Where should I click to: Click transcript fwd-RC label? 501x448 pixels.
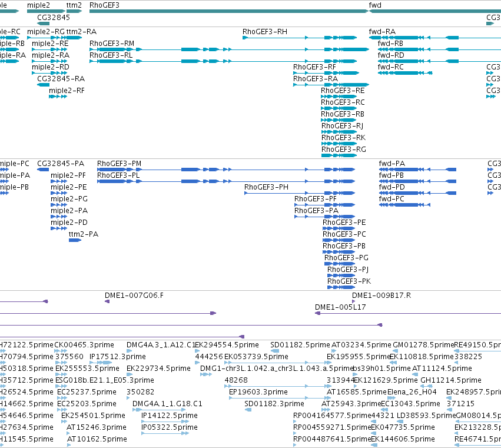click(391, 67)
